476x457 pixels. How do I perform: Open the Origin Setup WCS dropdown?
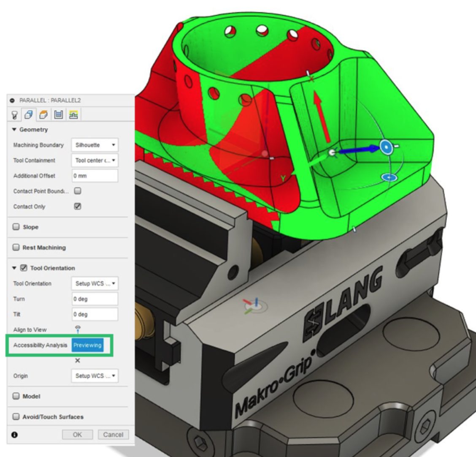(95, 375)
